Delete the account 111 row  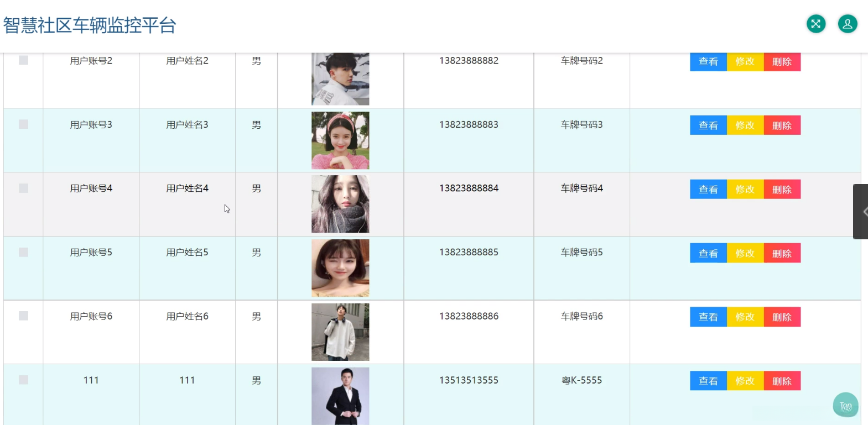(x=782, y=381)
